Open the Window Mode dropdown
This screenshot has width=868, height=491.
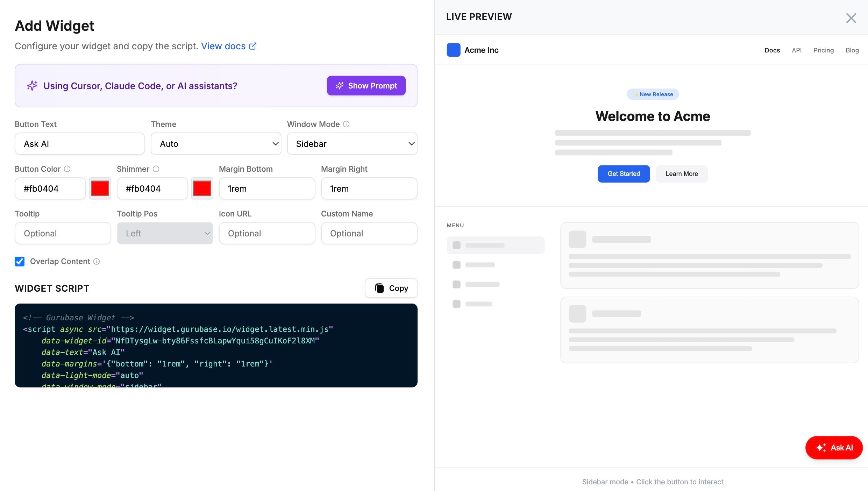[x=352, y=144]
